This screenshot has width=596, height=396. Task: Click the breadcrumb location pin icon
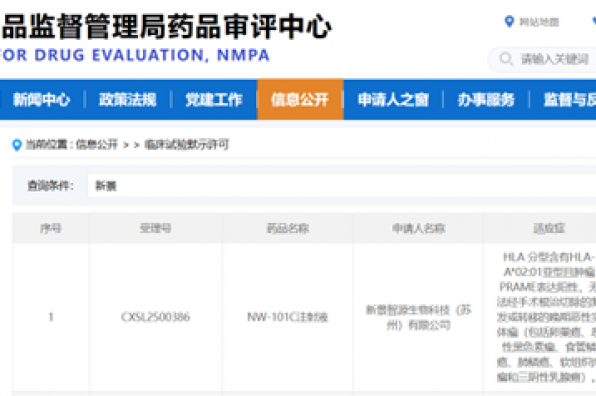coord(17,145)
